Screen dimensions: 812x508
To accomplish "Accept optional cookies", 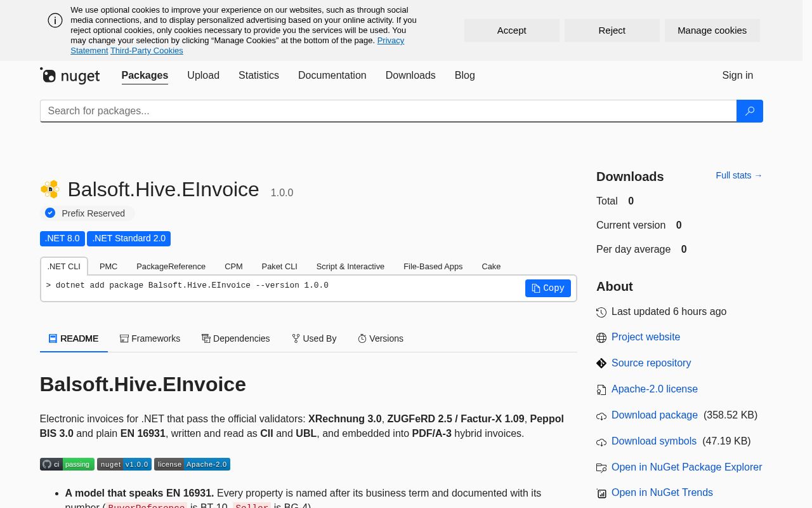I will pos(512,30).
